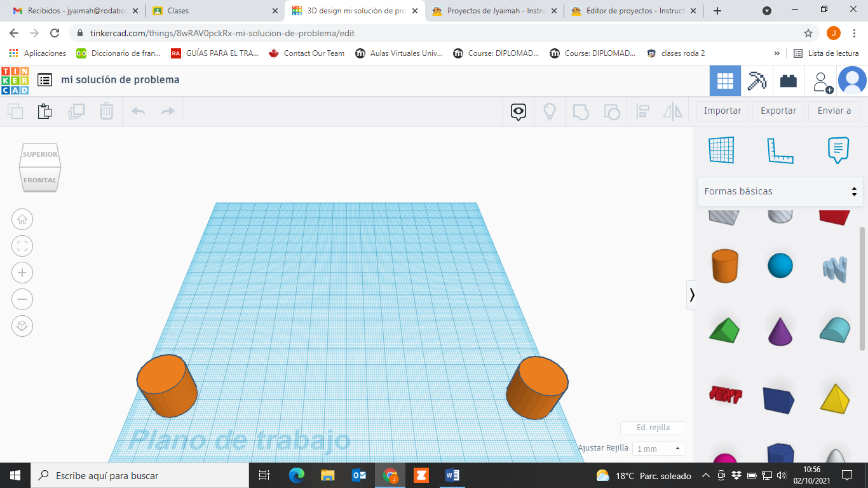The width and height of the screenshot is (868, 488).
Task: Switch to the Clases browser tab
Action: pyautogui.click(x=215, y=11)
